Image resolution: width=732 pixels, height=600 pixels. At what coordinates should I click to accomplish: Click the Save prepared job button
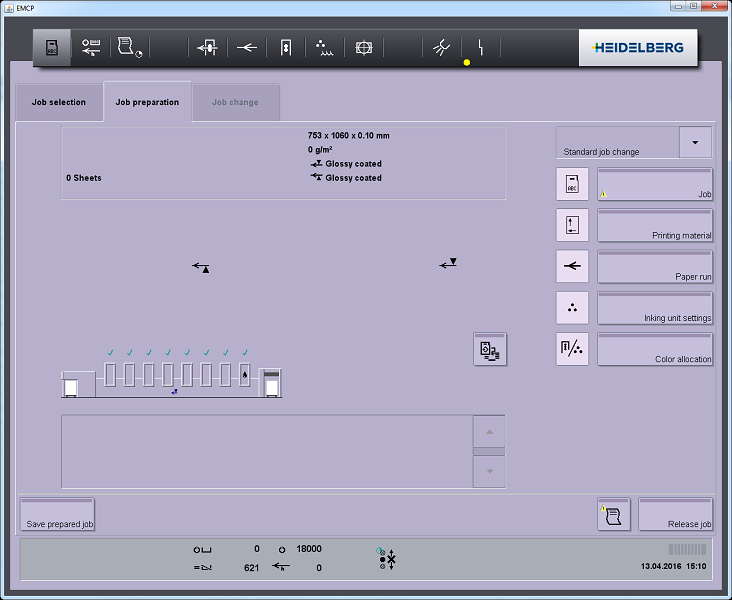(x=57, y=515)
